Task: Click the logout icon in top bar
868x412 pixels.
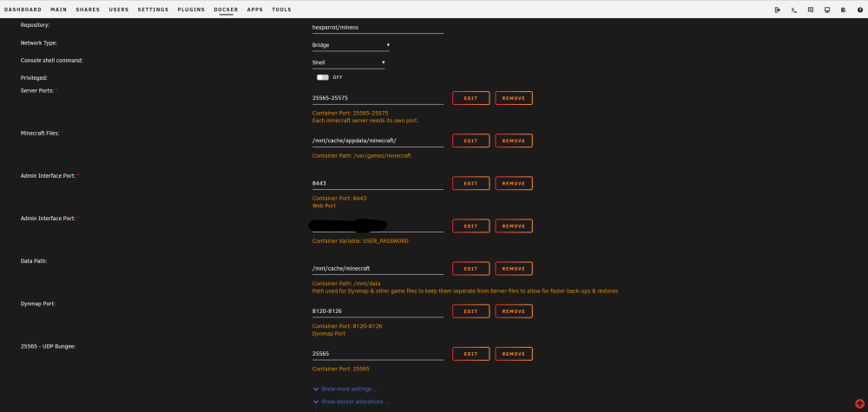Action: (x=777, y=10)
